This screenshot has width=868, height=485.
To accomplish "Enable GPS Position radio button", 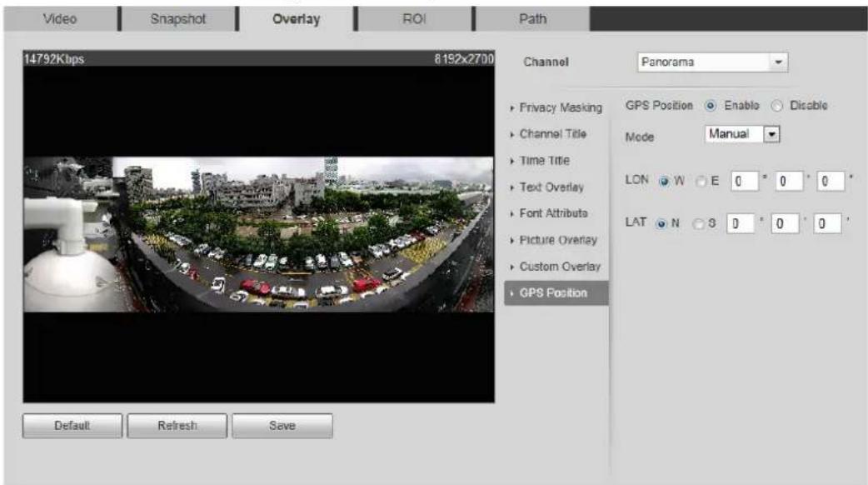I will (x=711, y=106).
